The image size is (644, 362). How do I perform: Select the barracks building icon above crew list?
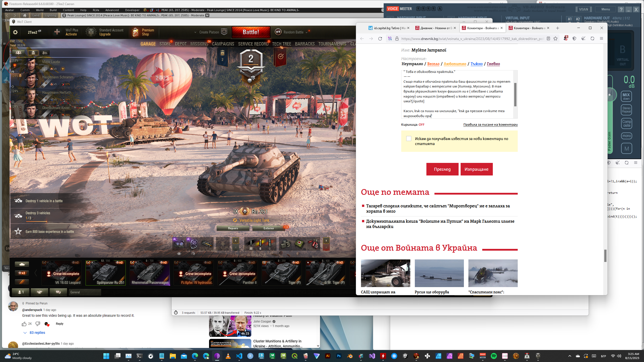[33, 53]
